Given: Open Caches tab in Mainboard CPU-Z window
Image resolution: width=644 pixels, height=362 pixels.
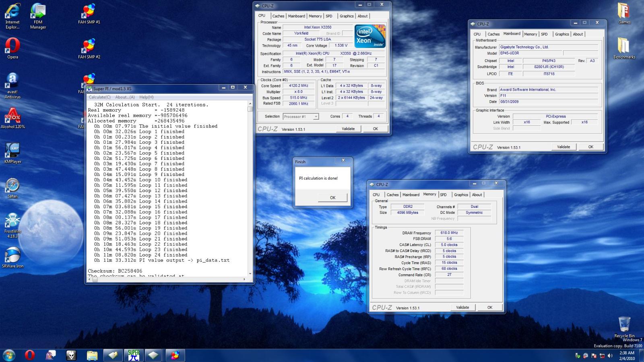Looking at the screenshot, I should point(493,34).
